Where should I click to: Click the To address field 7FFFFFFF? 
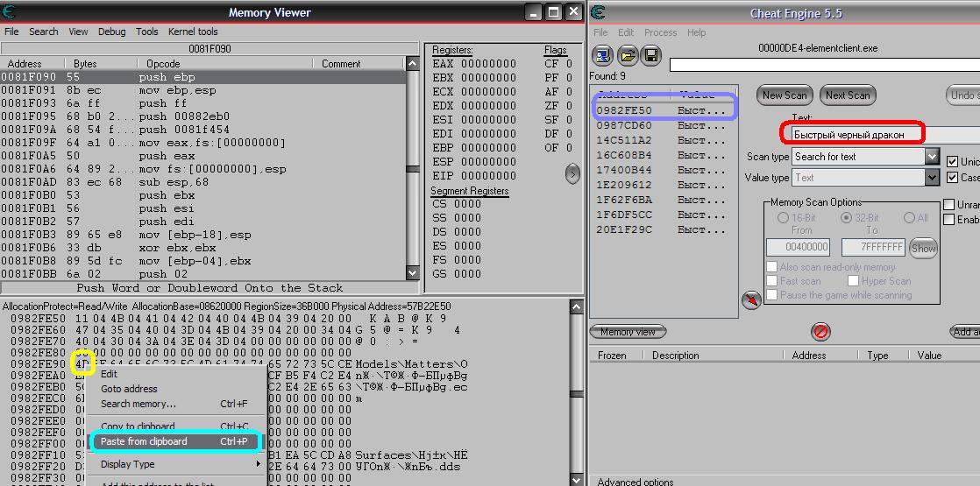click(x=872, y=247)
